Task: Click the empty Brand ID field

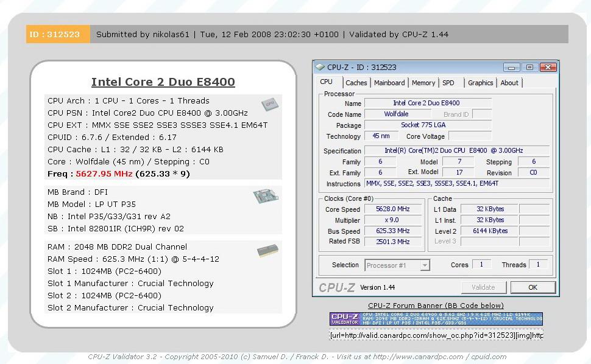Action: tap(482, 114)
